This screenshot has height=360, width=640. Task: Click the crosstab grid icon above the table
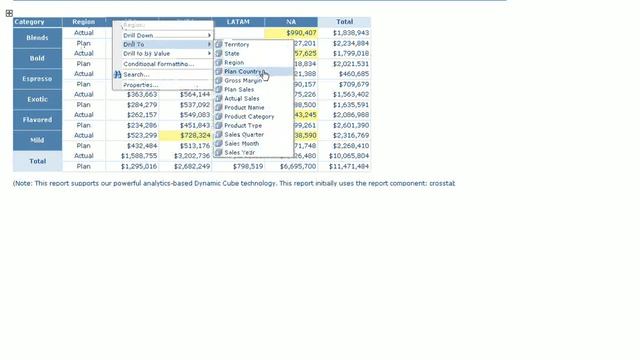(9, 13)
